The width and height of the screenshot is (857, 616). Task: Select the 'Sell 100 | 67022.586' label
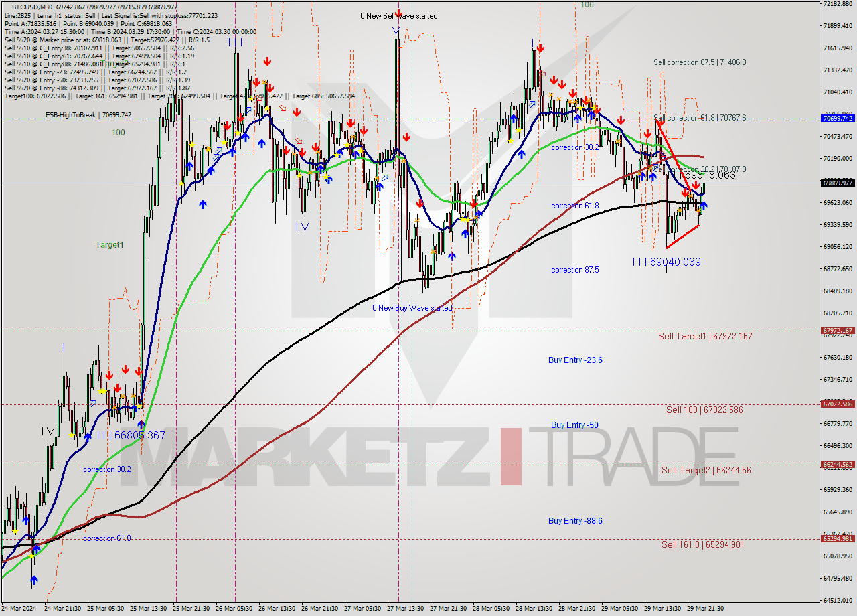point(704,410)
